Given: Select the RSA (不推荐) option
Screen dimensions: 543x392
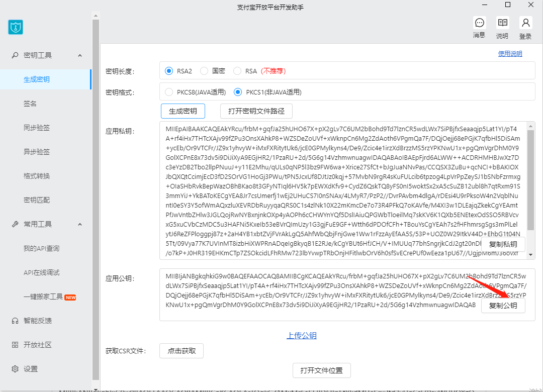Looking at the screenshot, I should click(237, 71).
